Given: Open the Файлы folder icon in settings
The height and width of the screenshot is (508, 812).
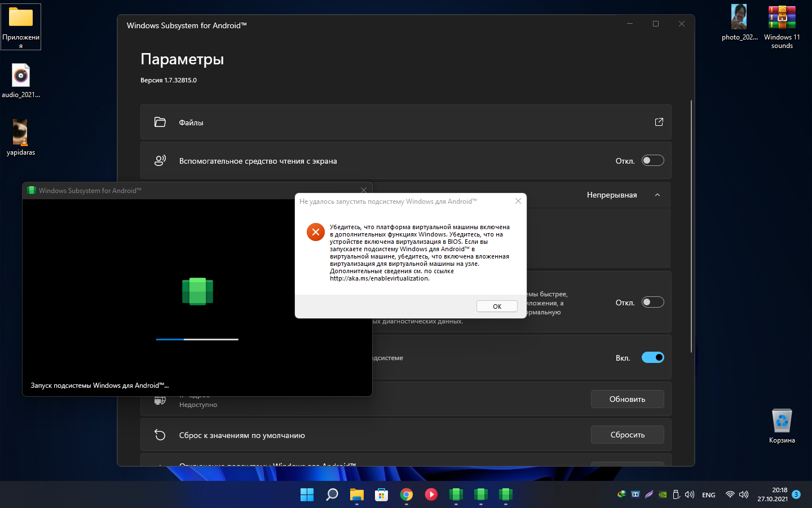Looking at the screenshot, I should pos(160,122).
